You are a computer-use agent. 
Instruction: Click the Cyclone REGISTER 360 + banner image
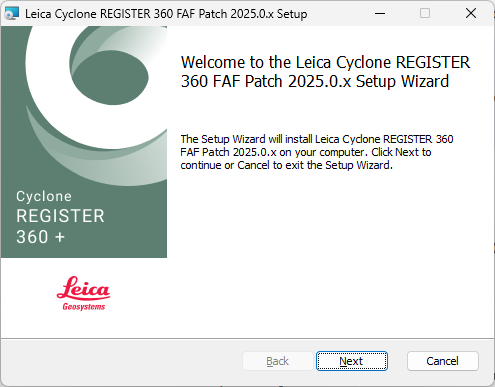pos(84,142)
